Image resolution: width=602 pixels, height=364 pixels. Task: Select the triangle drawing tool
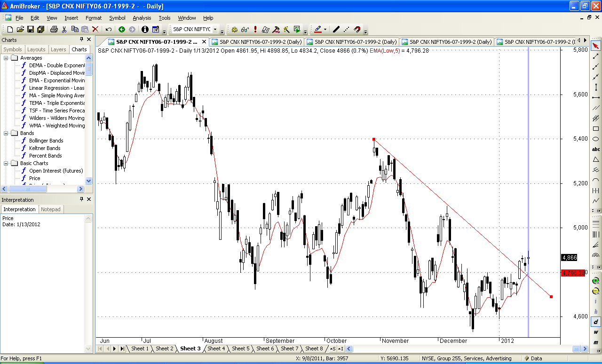click(x=596, y=159)
